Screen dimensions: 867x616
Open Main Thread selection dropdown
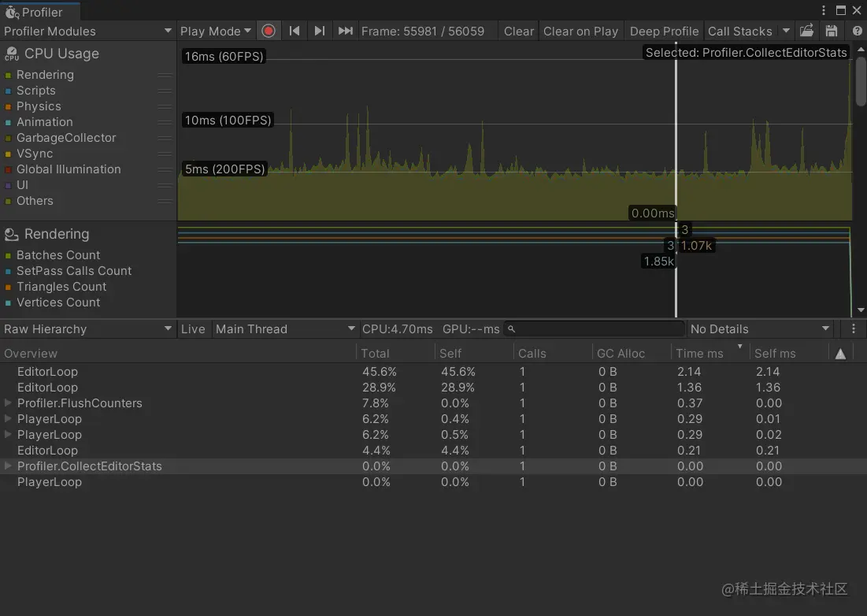coord(285,329)
